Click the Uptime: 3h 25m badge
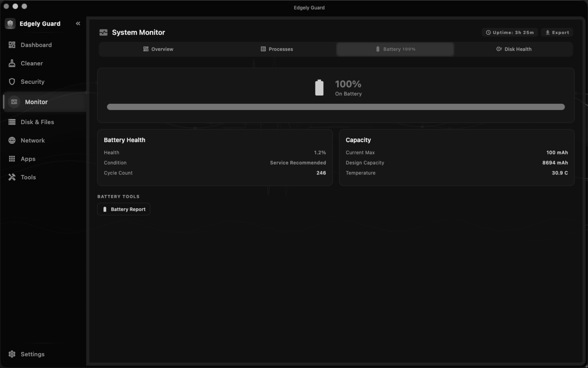Image resolution: width=588 pixels, height=368 pixels. (x=510, y=32)
